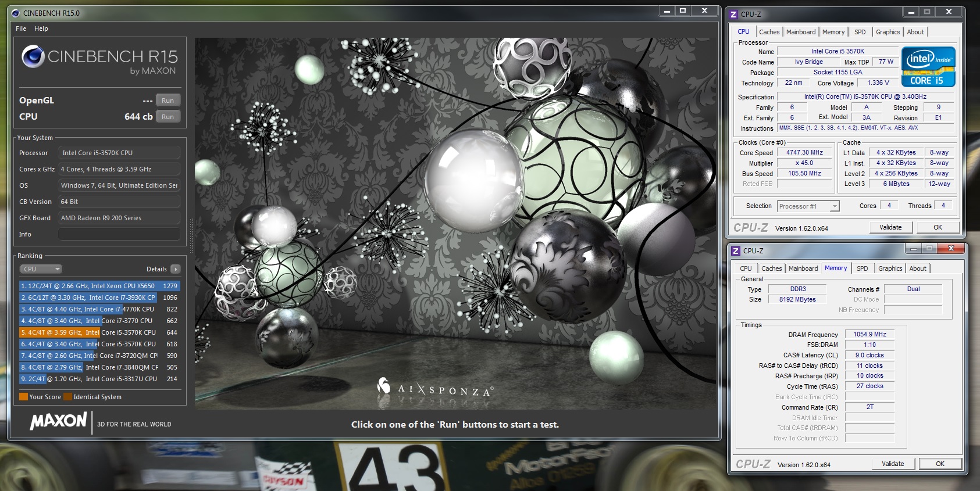The height and width of the screenshot is (491, 980).
Task: Switch to Graphics tab in top CPU-Z window
Action: coord(888,32)
